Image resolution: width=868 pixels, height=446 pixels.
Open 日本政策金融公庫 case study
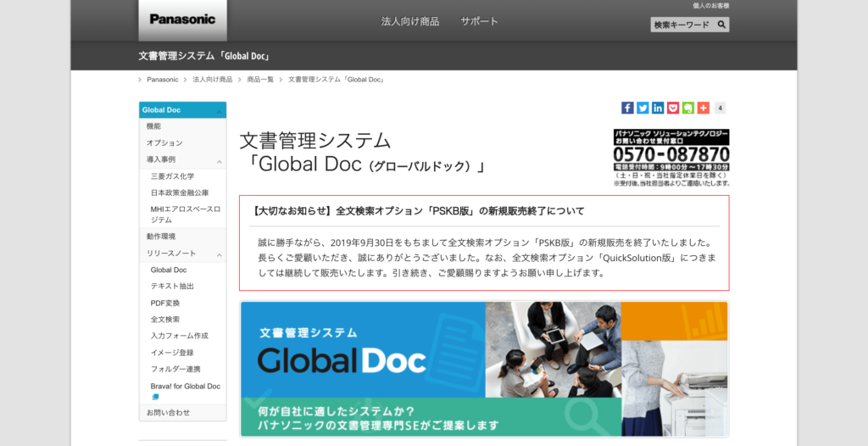pyautogui.click(x=180, y=192)
